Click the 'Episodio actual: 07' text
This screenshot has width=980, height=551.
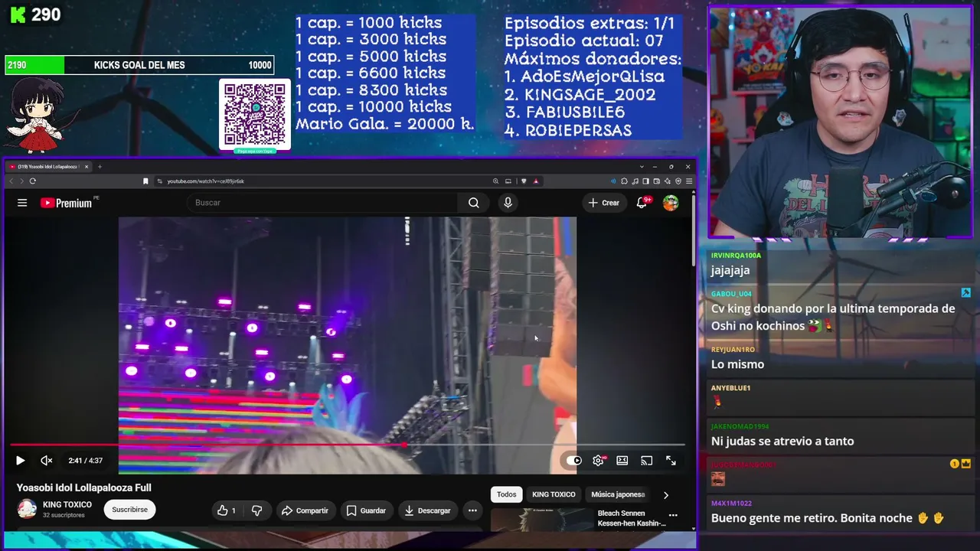click(583, 41)
